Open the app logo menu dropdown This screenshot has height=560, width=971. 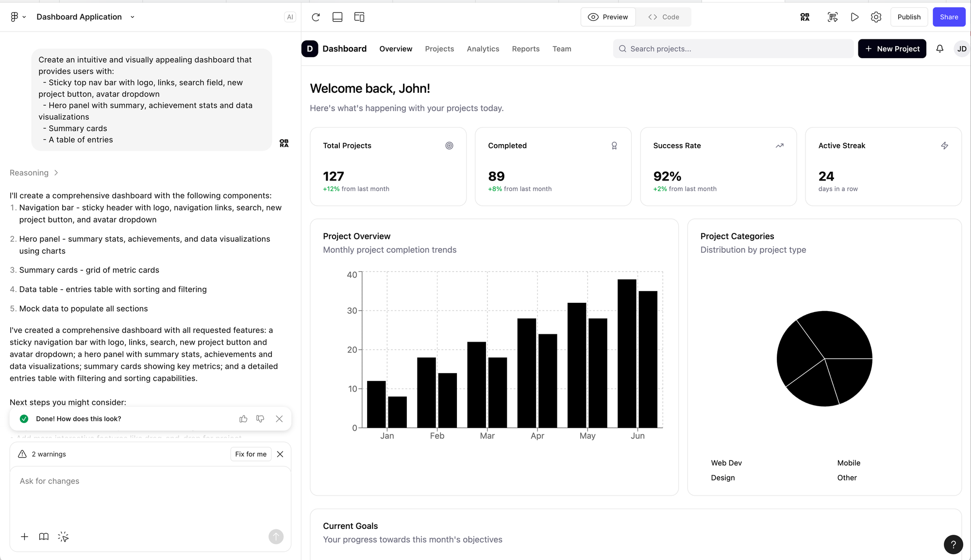tap(17, 17)
